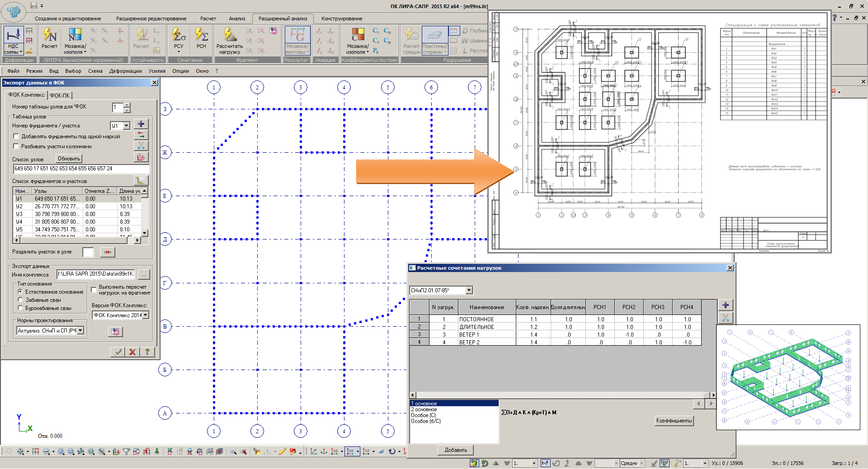868x469 pixels.
Task: Switch to the ФОК-ПК tab
Action: click(60, 95)
